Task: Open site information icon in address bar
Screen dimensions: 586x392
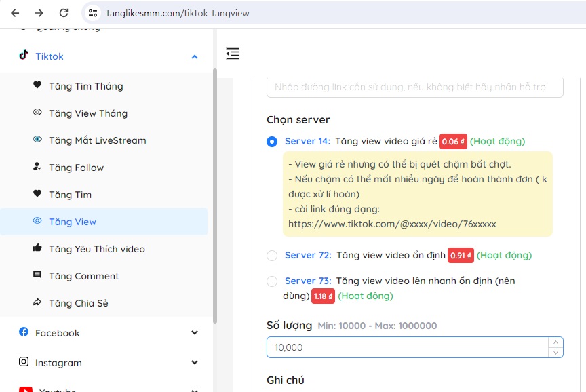Action: coord(93,13)
